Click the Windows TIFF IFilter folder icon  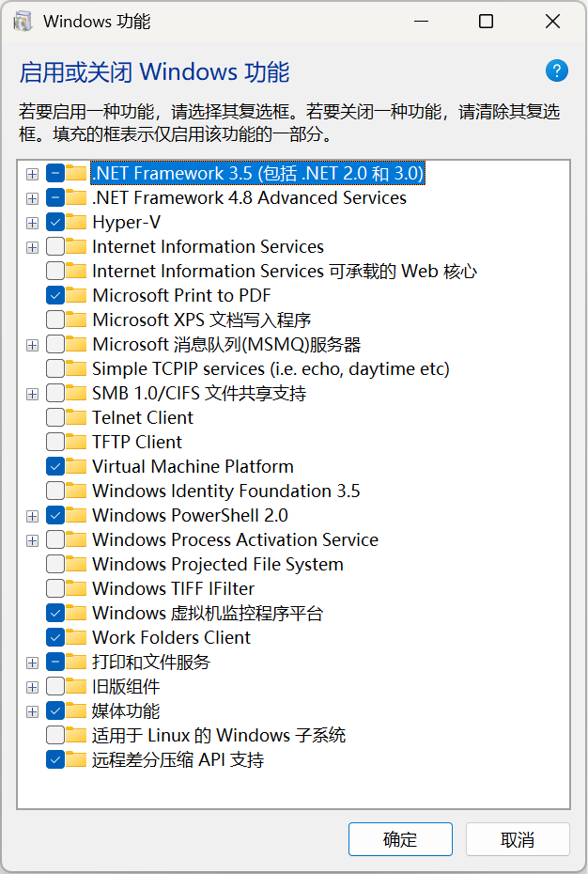click(76, 588)
